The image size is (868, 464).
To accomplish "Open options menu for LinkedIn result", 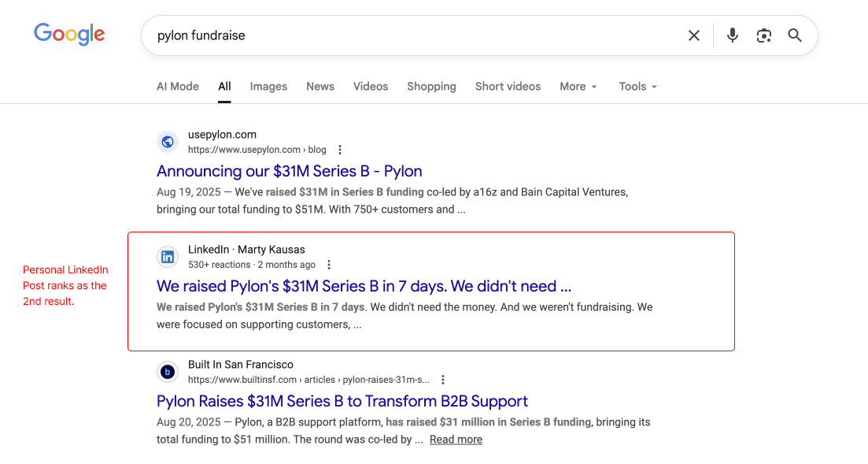I will coord(329,265).
